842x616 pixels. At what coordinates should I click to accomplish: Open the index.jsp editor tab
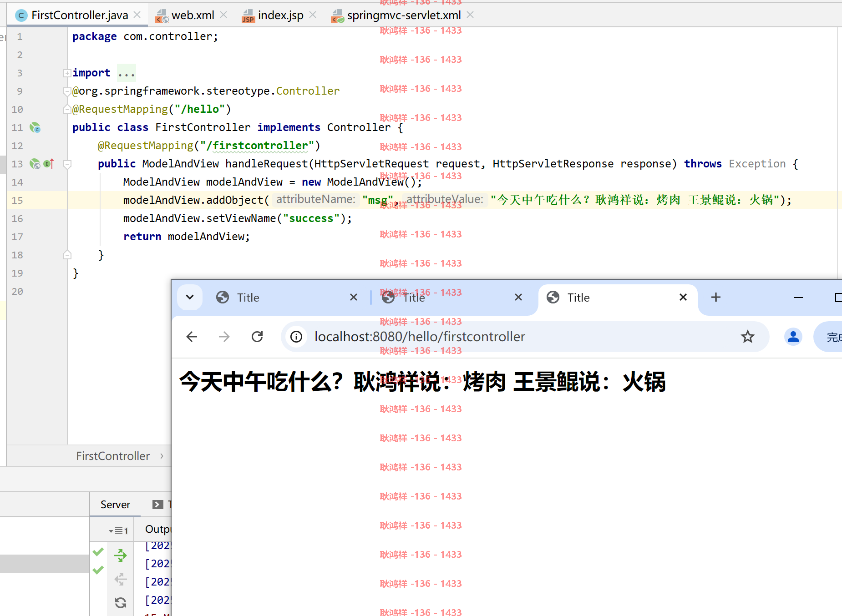coord(280,15)
